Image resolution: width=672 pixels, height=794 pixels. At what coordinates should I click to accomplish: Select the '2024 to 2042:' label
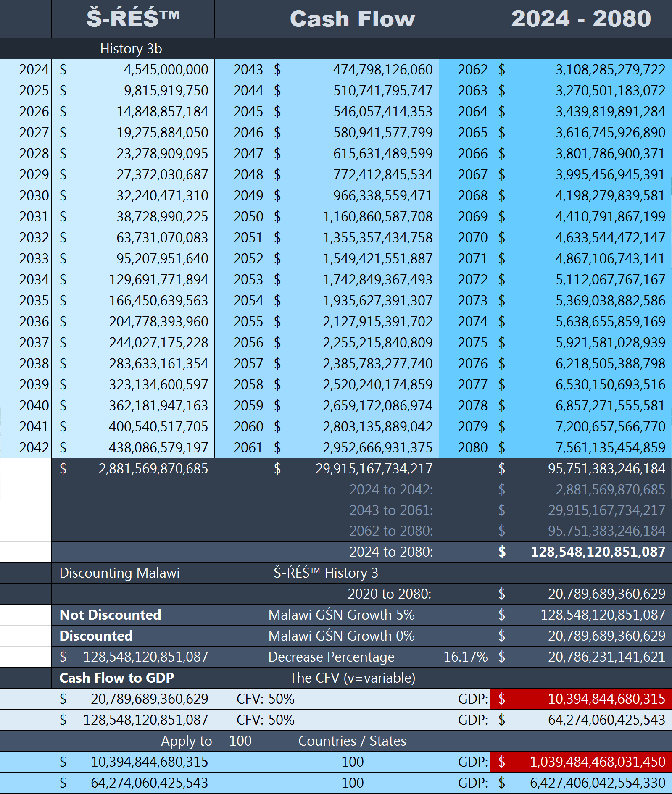coord(391,489)
